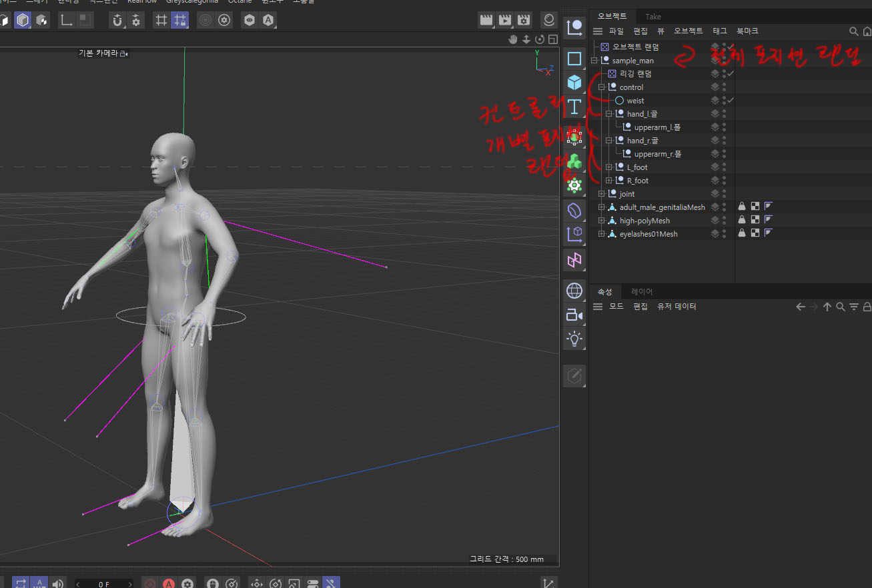Select the Cube primitive icon

pyautogui.click(x=574, y=82)
